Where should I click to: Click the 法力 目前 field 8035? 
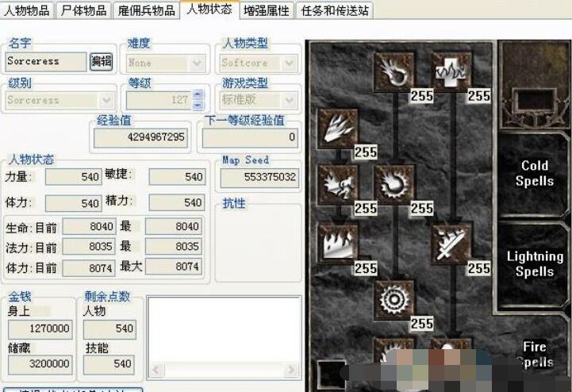pos(89,247)
